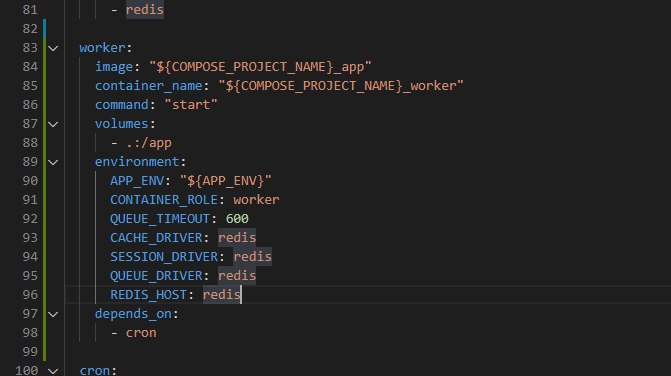Image resolution: width=671 pixels, height=376 pixels.
Task: Click the 'environment:' key
Action: tap(140, 162)
